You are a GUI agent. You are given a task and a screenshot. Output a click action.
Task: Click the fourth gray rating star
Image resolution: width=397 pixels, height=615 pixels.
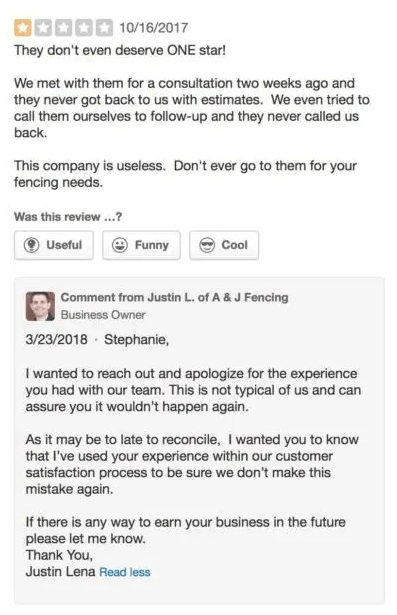pyautogui.click(x=84, y=28)
